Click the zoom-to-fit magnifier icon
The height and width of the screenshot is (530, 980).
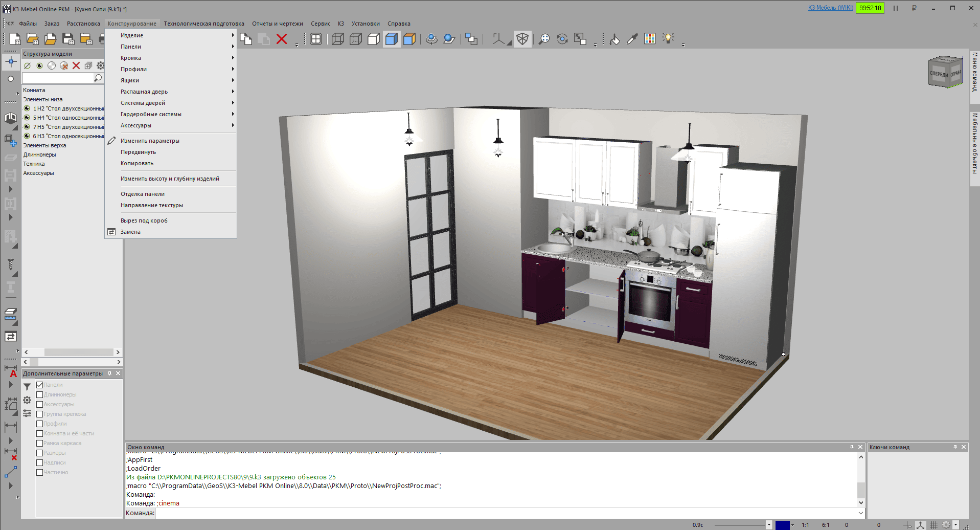click(544, 39)
